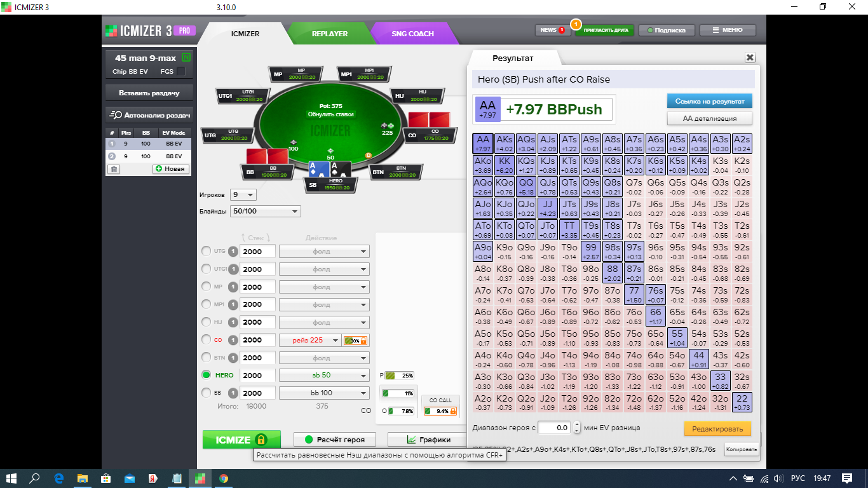Click Вставить раздачу button
This screenshot has width=868, height=488.
[149, 93]
